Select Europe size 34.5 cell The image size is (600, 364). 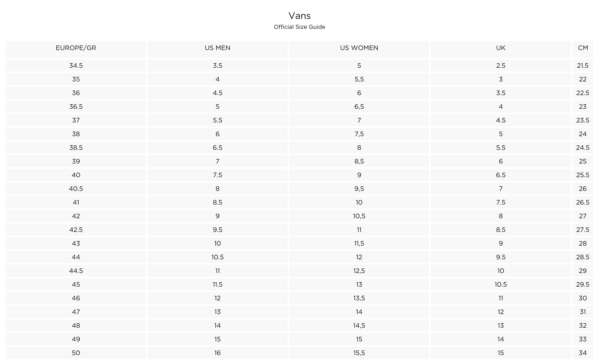click(x=76, y=65)
